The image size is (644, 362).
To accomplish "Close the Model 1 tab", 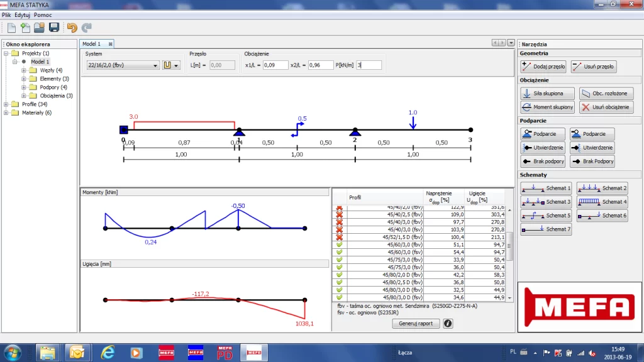I will coord(110,44).
